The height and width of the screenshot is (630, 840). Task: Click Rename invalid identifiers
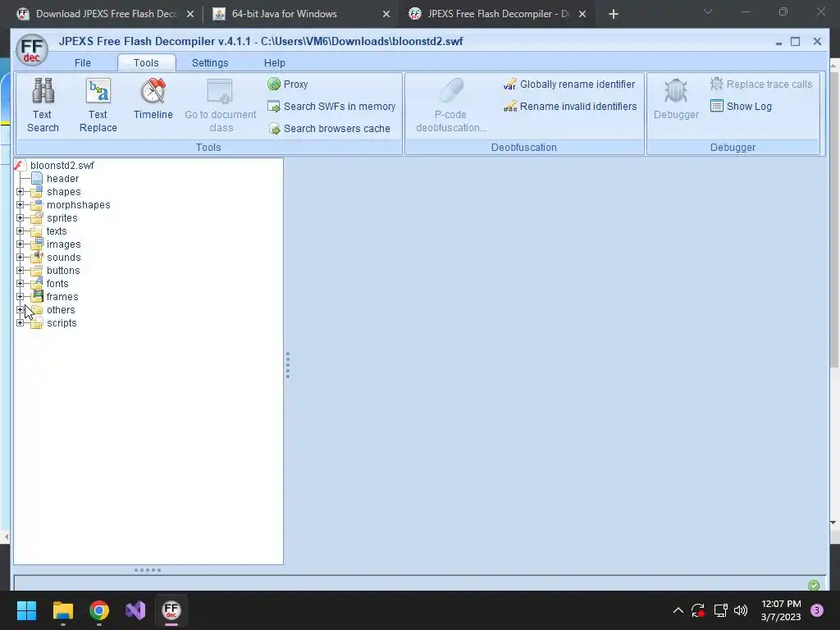tap(570, 106)
